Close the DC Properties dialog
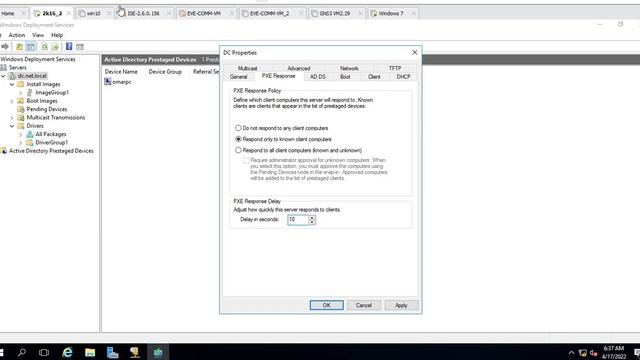 414,52
